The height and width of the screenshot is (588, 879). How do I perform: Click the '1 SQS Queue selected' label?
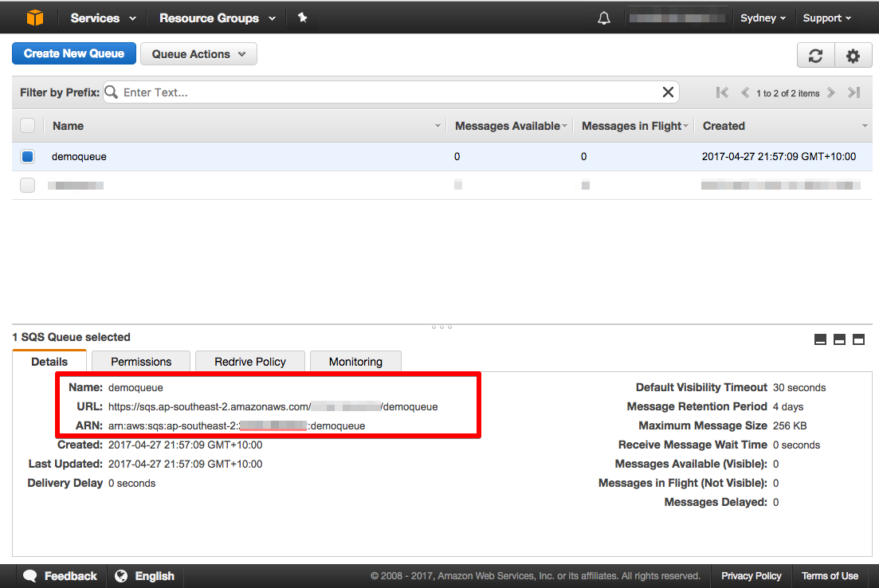click(71, 337)
